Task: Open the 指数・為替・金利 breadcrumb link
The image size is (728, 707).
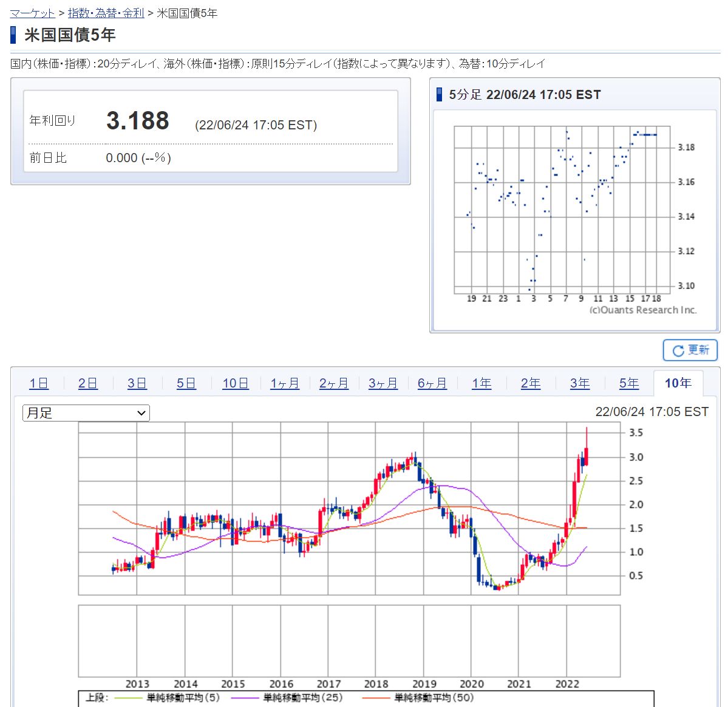Action: 106,13
